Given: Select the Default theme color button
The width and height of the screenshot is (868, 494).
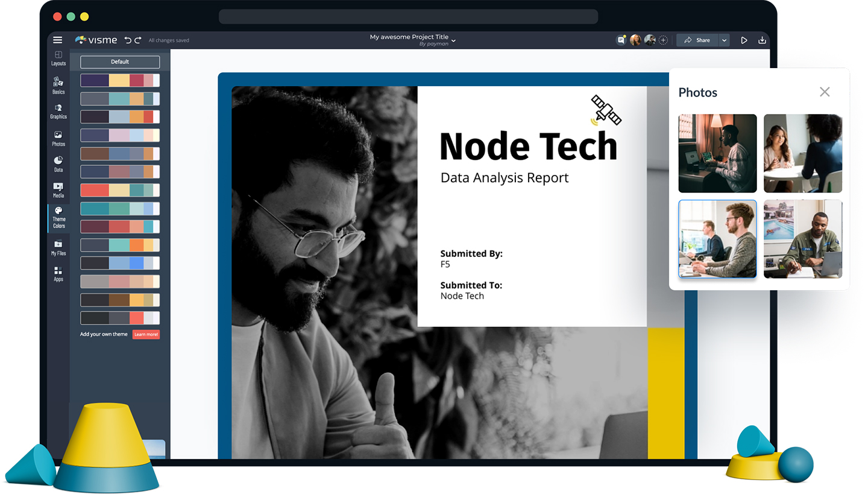Looking at the screenshot, I should tap(120, 62).
